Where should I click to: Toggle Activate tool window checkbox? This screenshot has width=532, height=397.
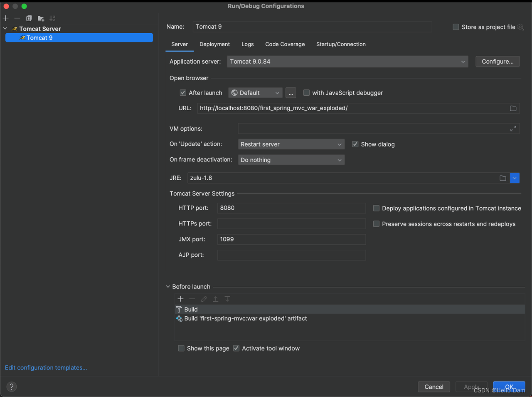click(x=236, y=348)
